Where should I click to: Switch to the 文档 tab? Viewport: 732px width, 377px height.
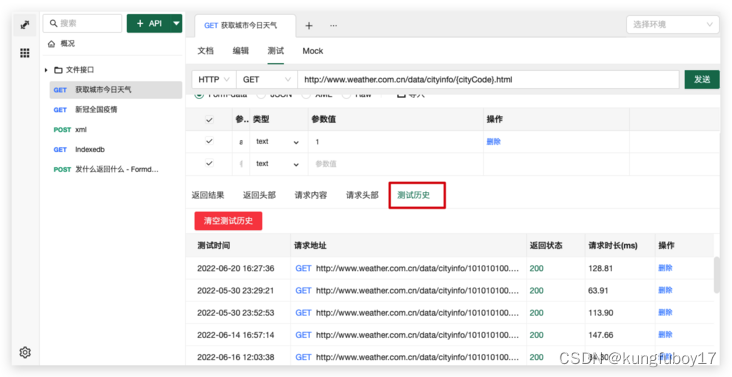pyautogui.click(x=205, y=51)
